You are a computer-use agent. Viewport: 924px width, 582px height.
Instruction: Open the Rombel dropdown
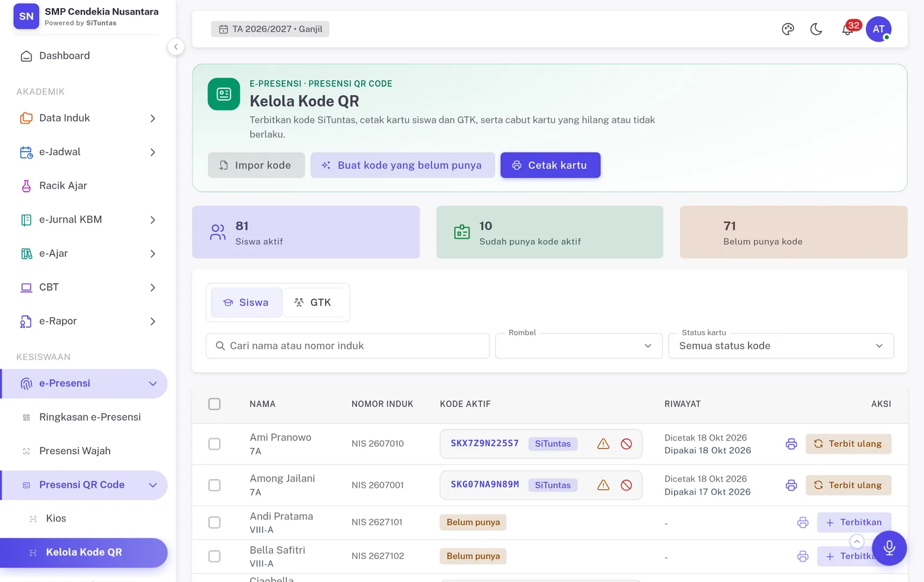click(x=579, y=346)
